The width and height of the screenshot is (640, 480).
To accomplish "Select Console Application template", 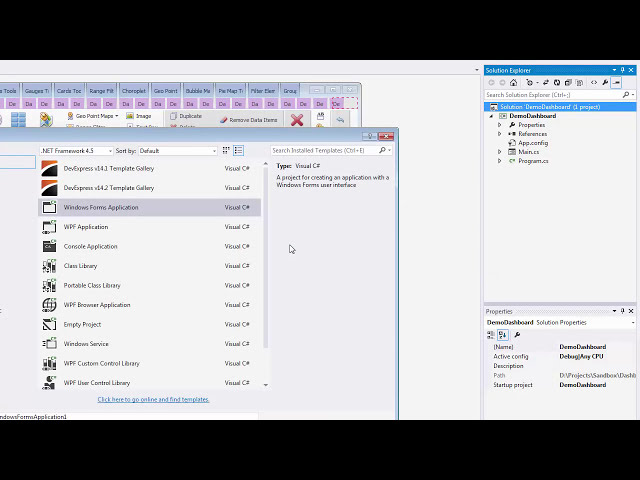I will (149, 247).
